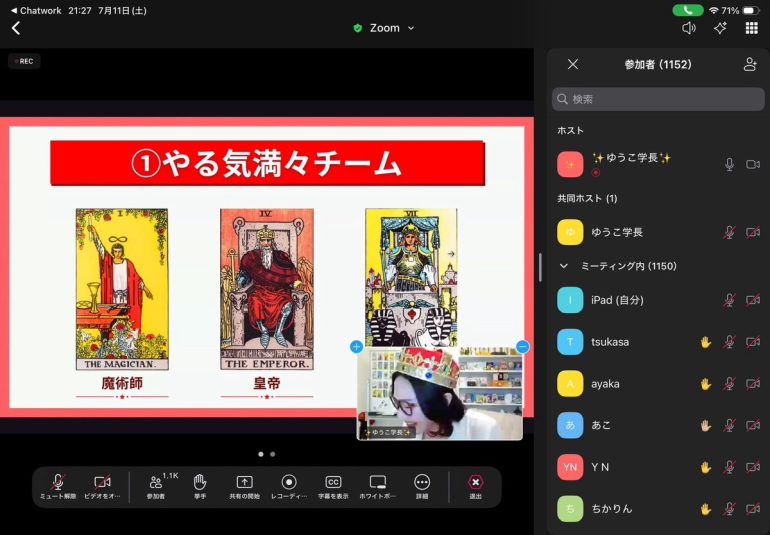
Task: Open the whiteboard button
Action: [377, 487]
